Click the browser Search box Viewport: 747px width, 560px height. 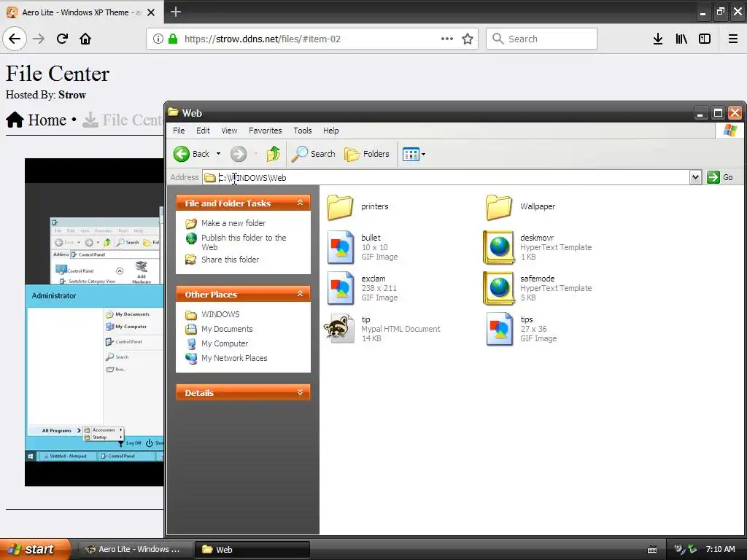click(542, 39)
